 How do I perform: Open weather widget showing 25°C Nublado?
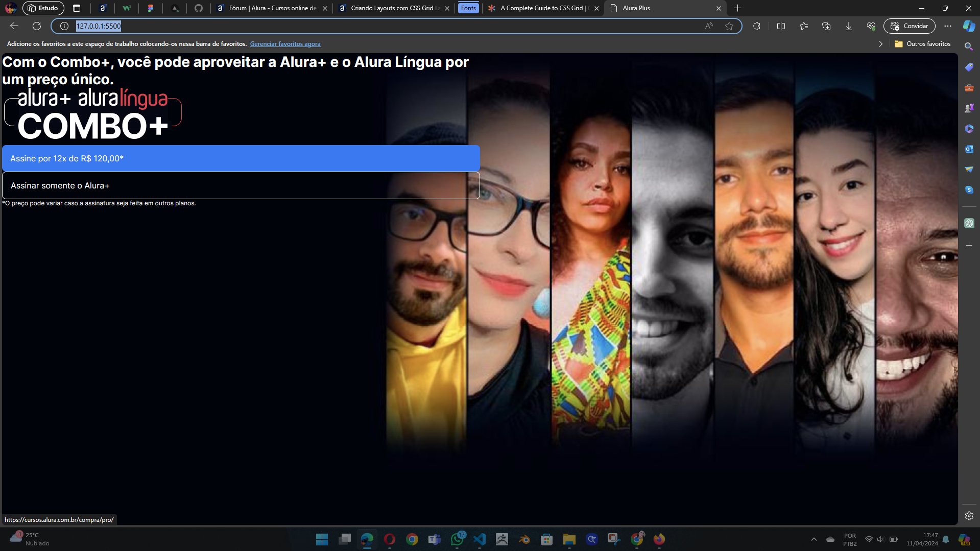click(30, 539)
